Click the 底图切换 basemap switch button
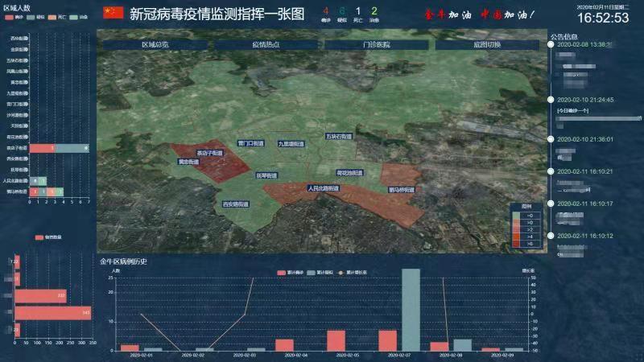 click(x=487, y=45)
